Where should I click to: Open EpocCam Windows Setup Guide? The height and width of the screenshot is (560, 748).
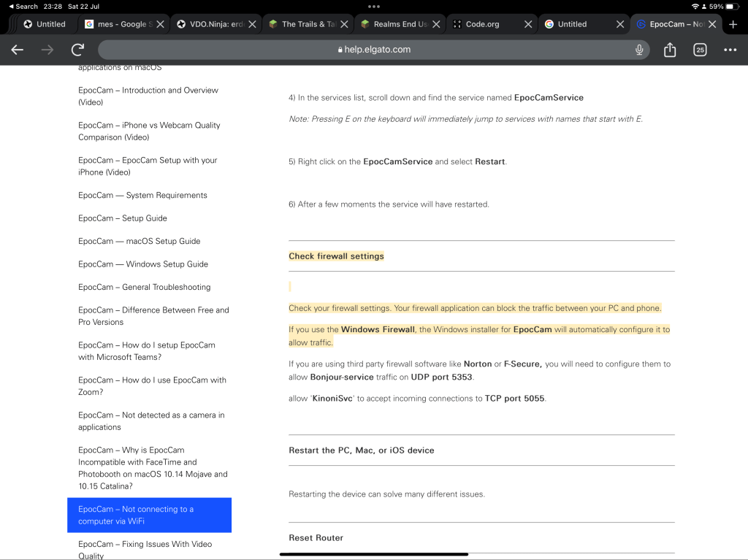(x=143, y=264)
